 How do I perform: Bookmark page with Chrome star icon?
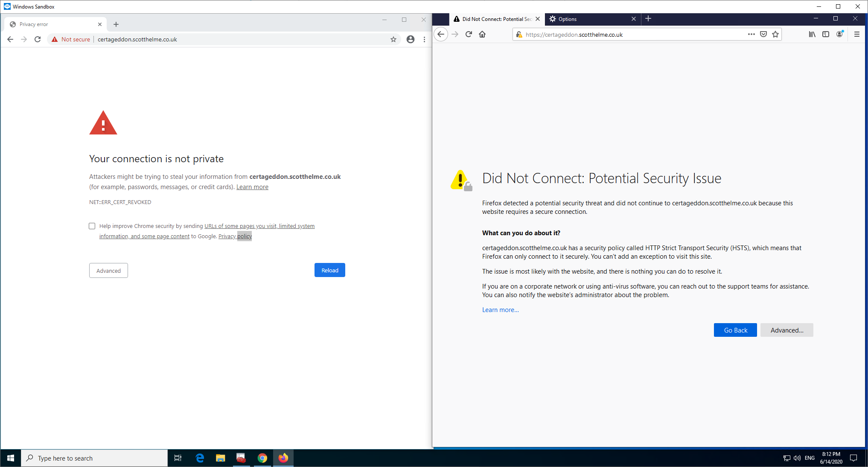[x=393, y=39]
